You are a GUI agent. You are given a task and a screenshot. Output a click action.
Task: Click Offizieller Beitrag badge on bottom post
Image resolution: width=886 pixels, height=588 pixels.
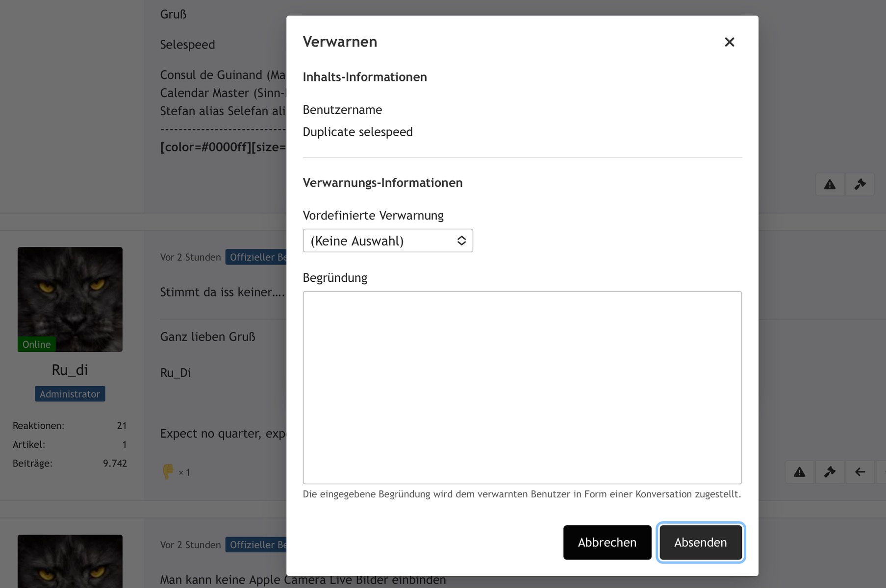[256, 545]
